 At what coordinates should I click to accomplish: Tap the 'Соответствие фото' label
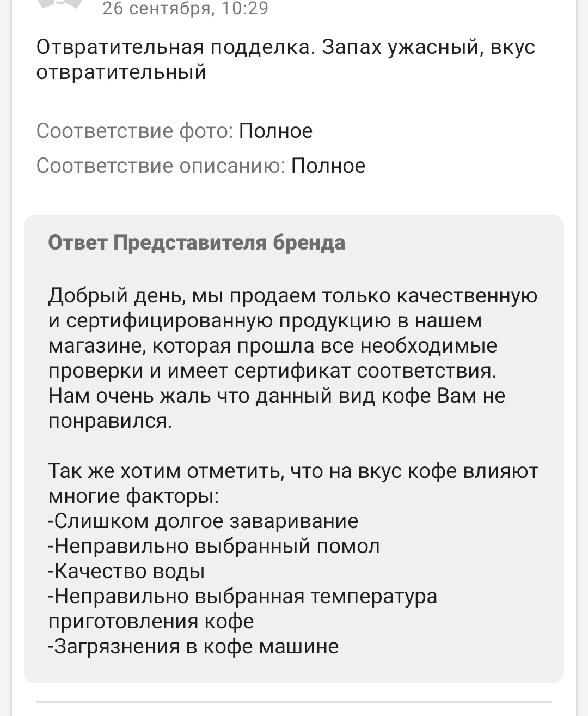134,131
